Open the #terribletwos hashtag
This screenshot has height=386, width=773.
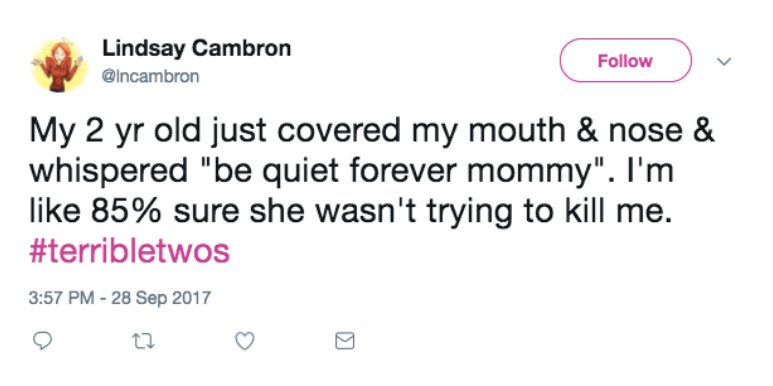[x=130, y=252]
